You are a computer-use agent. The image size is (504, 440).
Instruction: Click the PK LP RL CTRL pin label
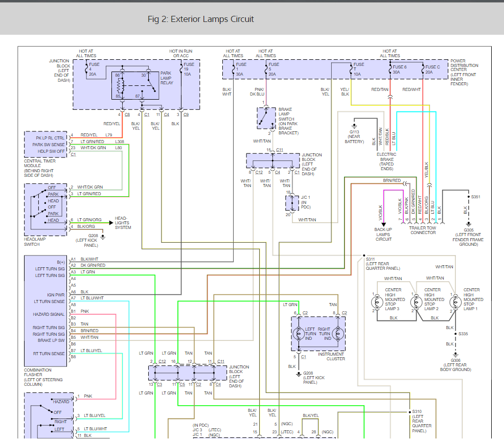(50, 138)
